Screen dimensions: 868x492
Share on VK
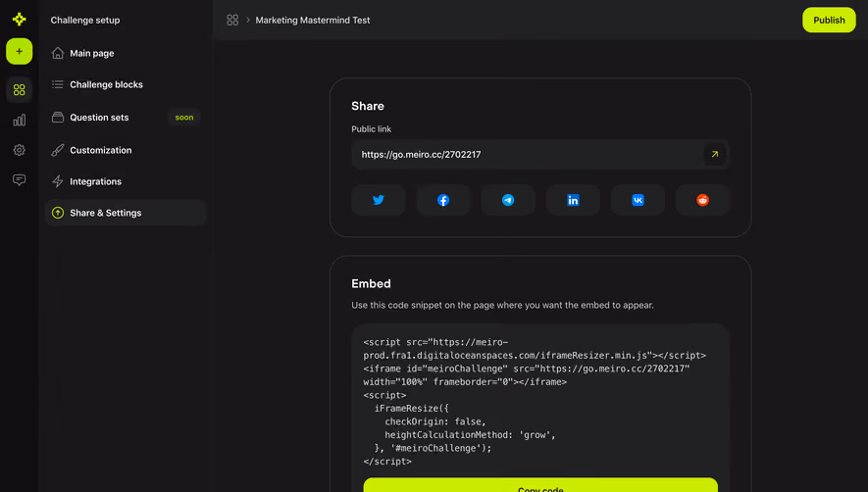[x=638, y=200]
